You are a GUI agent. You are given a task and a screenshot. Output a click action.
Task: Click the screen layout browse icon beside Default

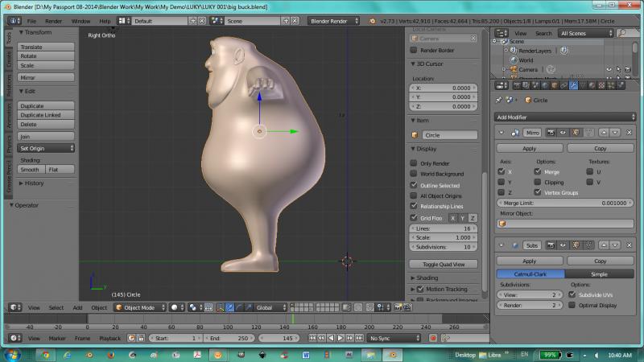click(x=126, y=20)
